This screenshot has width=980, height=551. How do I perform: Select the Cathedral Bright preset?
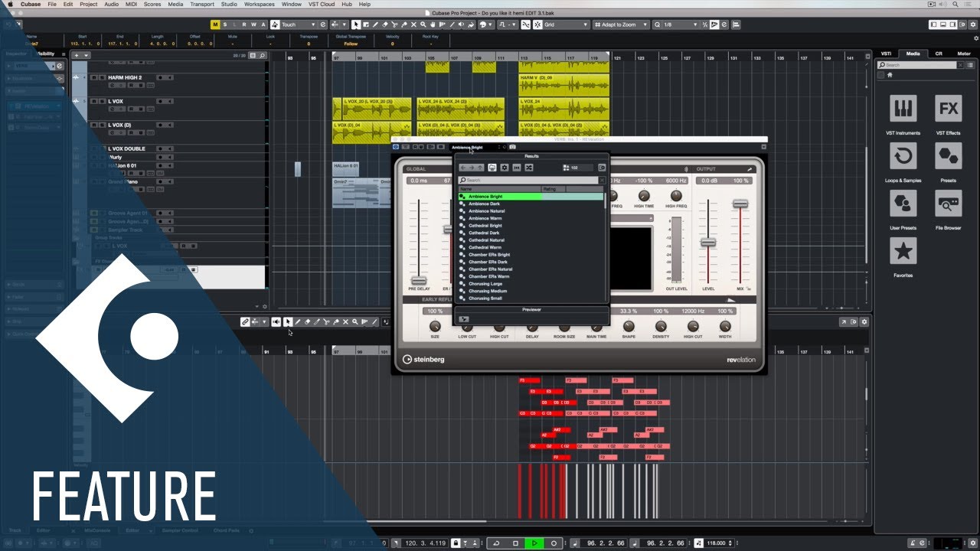pyautogui.click(x=531, y=226)
